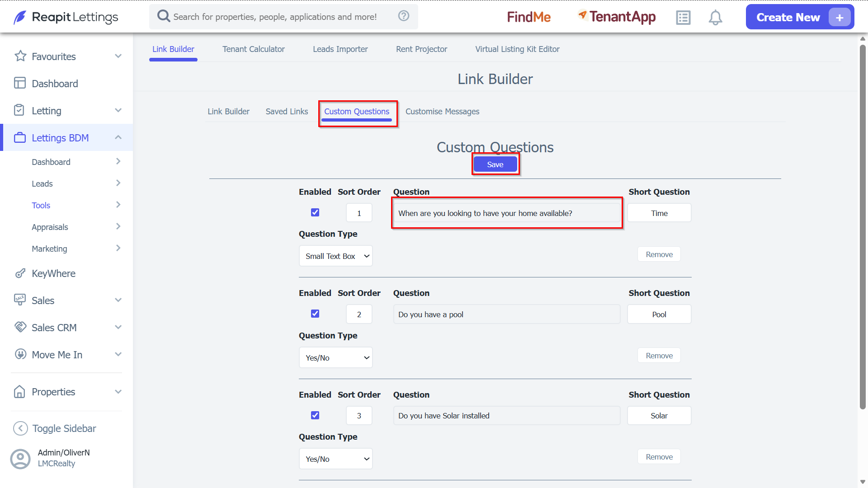Viewport: 868px width, 488px height.
Task: Expand the Letting menu chevron
Action: click(118, 110)
